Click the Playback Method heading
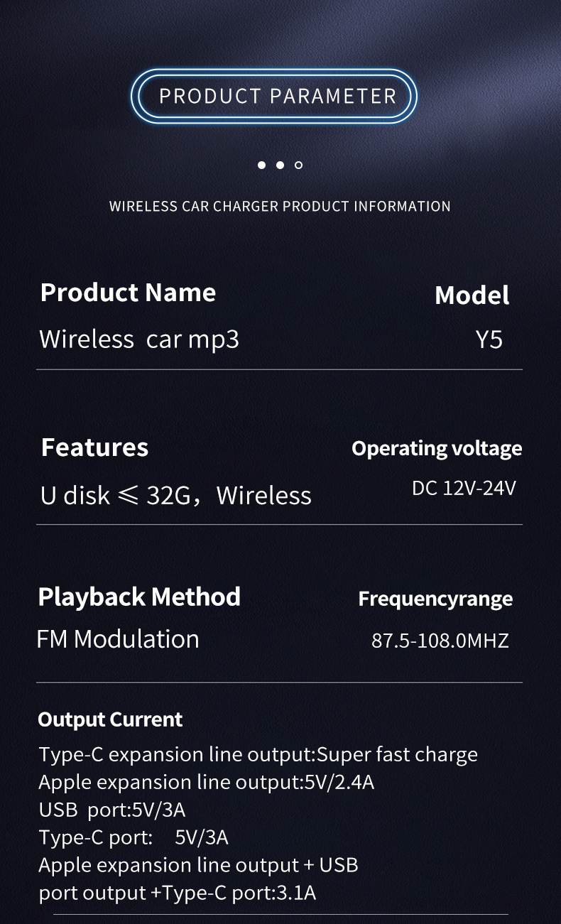This screenshot has height=924, width=561. pos(139,597)
